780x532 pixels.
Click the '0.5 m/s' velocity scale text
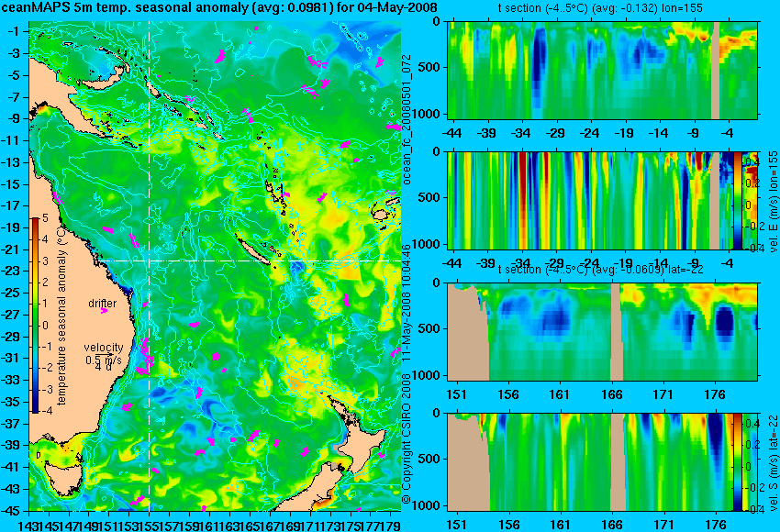point(104,359)
